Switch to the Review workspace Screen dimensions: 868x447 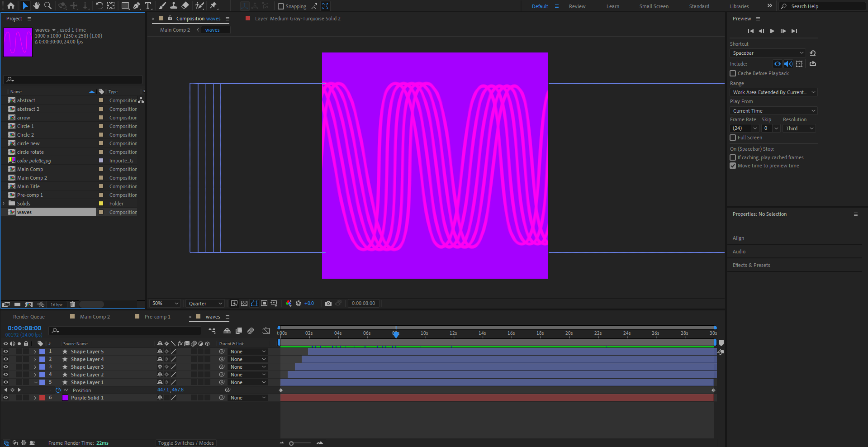click(577, 6)
